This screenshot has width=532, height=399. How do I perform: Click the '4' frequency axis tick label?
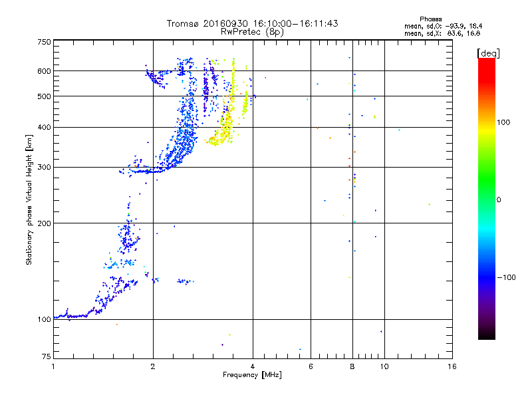point(253,366)
